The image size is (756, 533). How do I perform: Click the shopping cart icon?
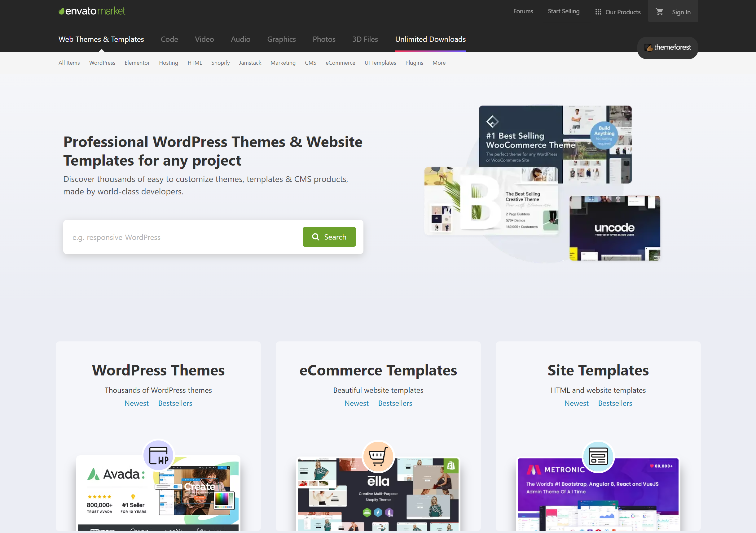[x=659, y=11]
